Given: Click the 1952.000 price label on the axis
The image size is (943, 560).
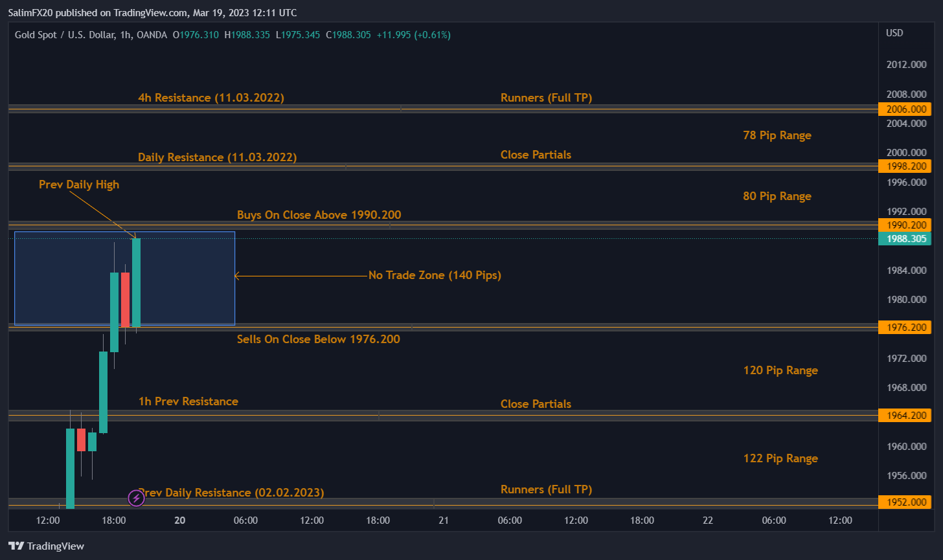Looking at the screenshot, I should (905, 502).
